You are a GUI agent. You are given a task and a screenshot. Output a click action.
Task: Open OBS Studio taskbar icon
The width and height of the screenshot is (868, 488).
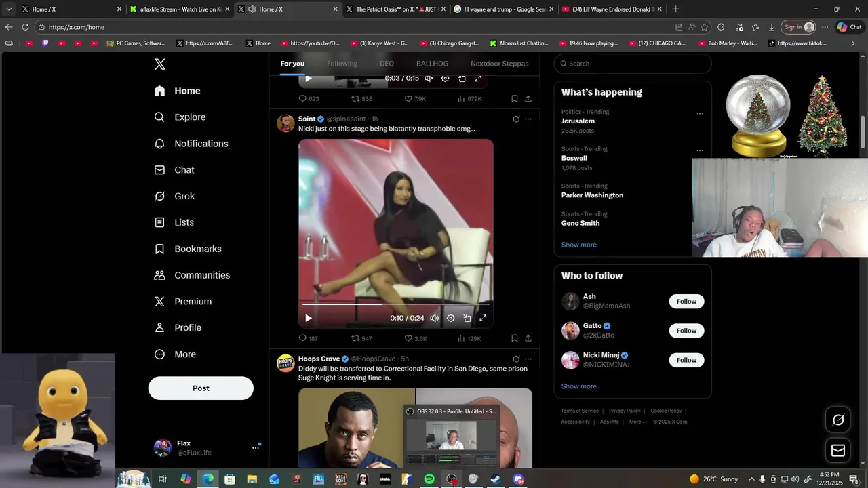(452, 479)
